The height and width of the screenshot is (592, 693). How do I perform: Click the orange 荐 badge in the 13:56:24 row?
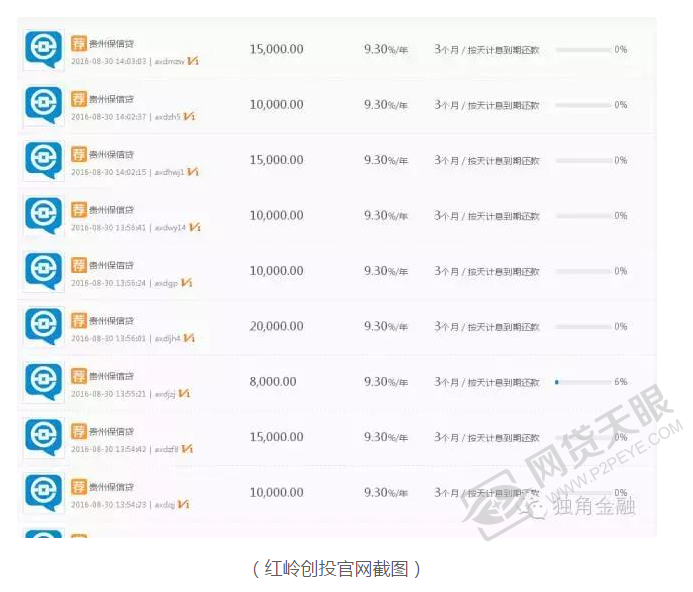tap(79, 265)
